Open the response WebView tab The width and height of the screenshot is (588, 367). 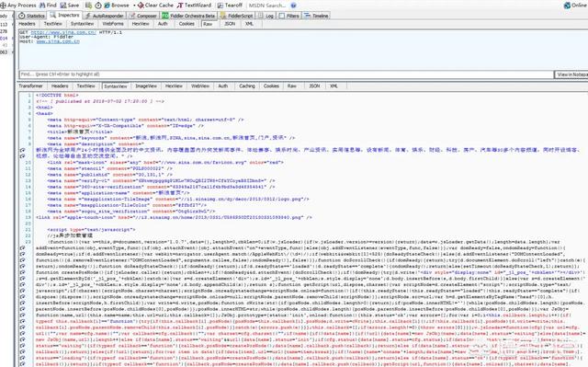[200, 86]
